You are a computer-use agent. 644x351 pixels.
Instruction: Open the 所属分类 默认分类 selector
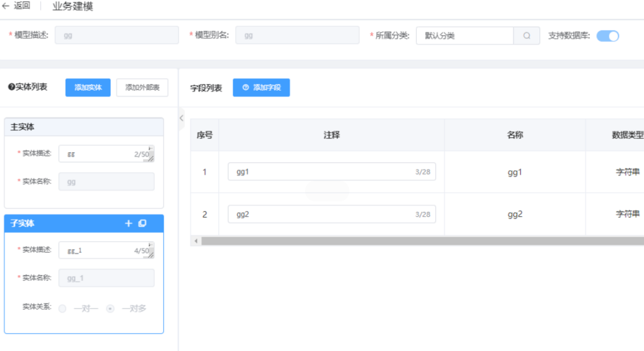tap(465, 36)
